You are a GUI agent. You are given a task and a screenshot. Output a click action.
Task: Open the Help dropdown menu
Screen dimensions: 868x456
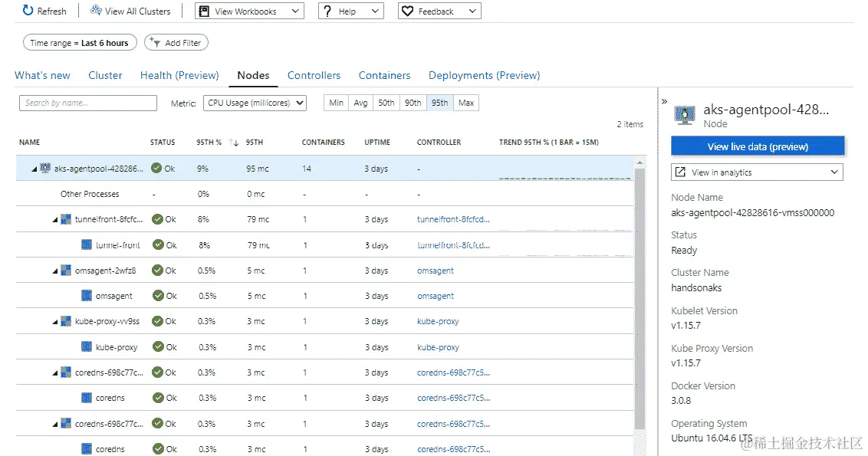point(351,11)
